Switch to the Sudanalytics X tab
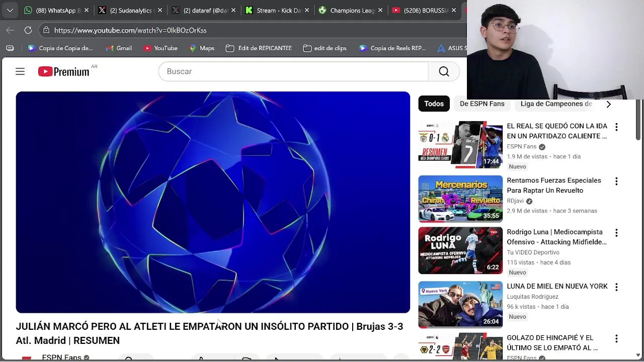Screen dimensions: 644x362 [126, 10]
